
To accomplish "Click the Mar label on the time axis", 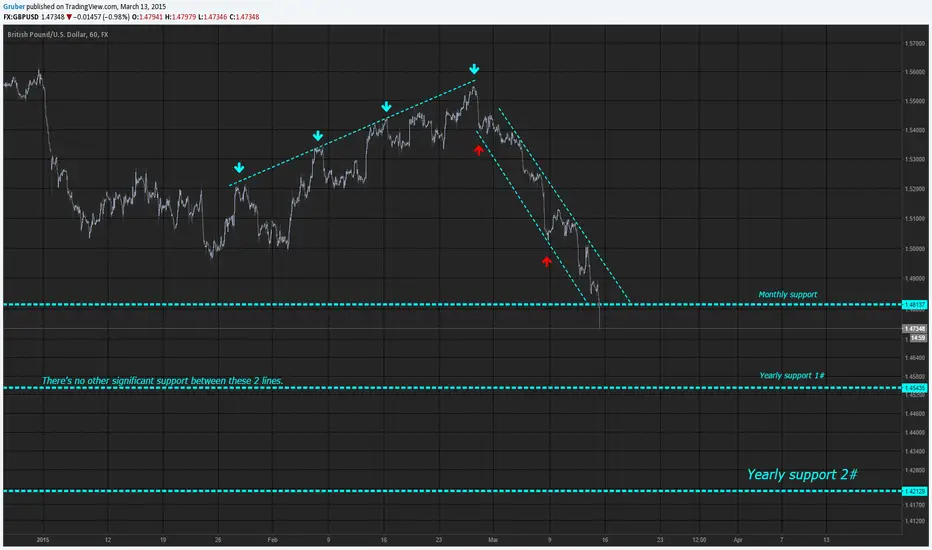I will coord(493,540).
